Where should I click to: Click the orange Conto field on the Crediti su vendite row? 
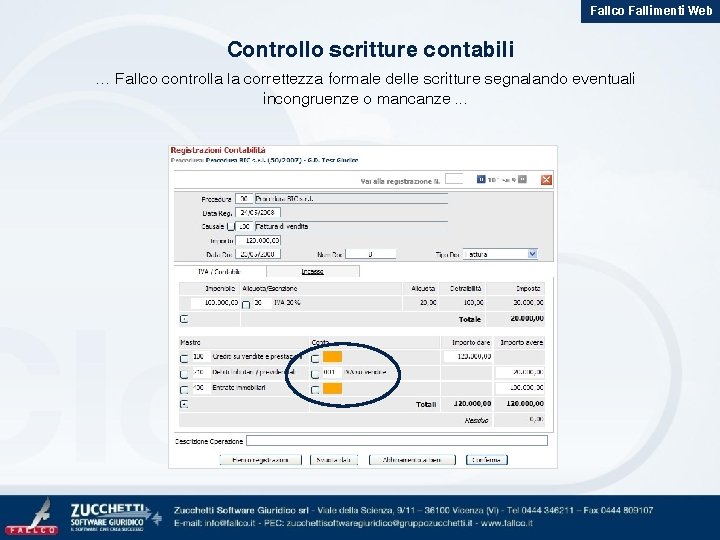[332, 357]
